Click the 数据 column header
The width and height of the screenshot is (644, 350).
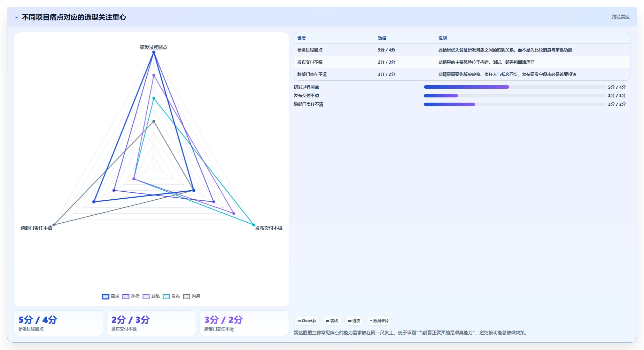(x=382, y=38)
